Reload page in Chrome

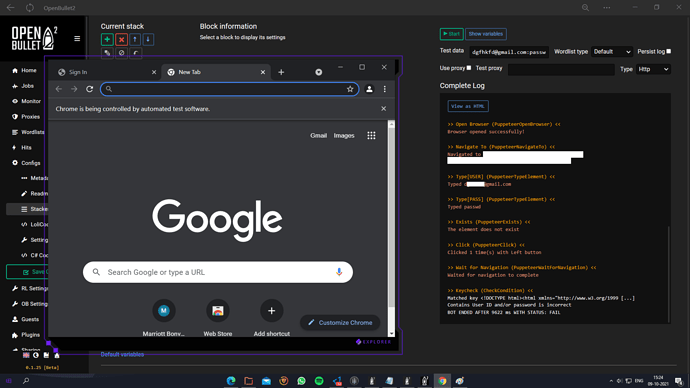coord(89,89)
